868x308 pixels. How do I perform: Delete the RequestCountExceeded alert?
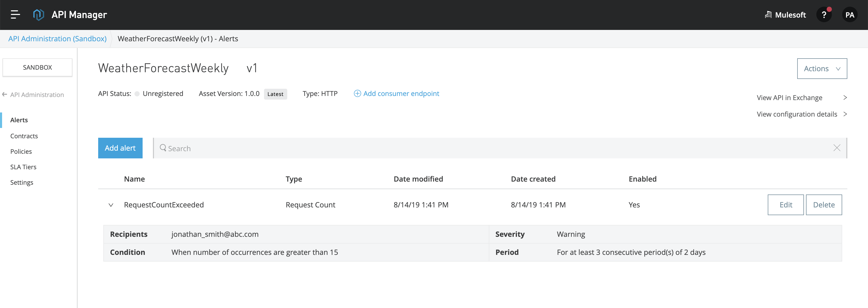(824, 205)
